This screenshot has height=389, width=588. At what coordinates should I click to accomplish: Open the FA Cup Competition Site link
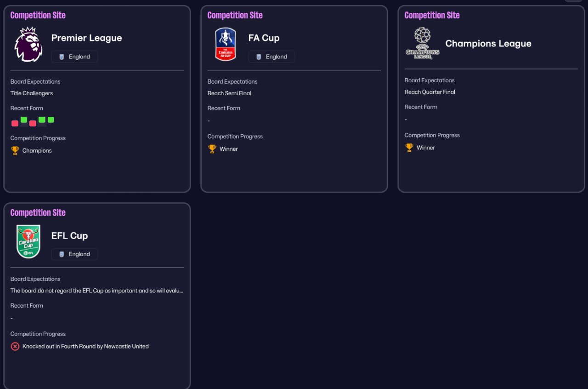click(235, 15)
